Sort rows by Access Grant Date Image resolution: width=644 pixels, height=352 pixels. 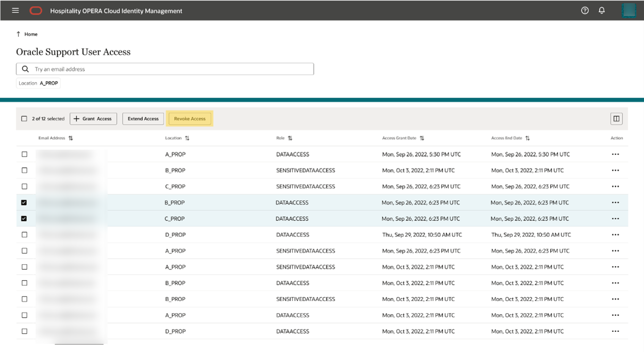click(x=421, y=137)
